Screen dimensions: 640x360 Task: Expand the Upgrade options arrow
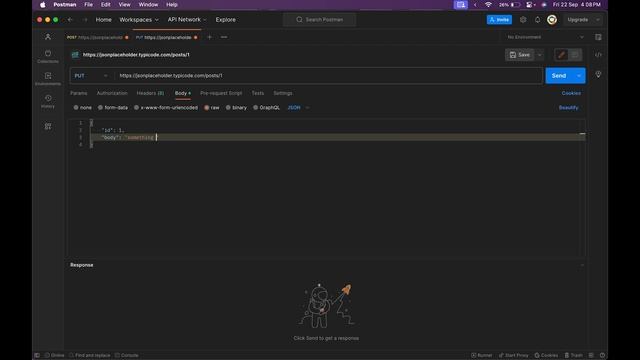tap(598, 20)
